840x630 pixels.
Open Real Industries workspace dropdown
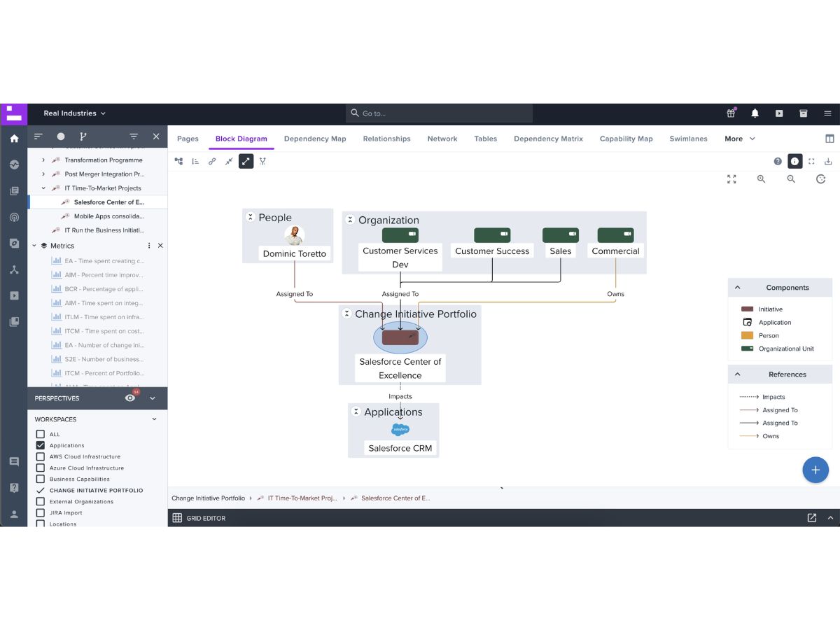tap(74, 113)
